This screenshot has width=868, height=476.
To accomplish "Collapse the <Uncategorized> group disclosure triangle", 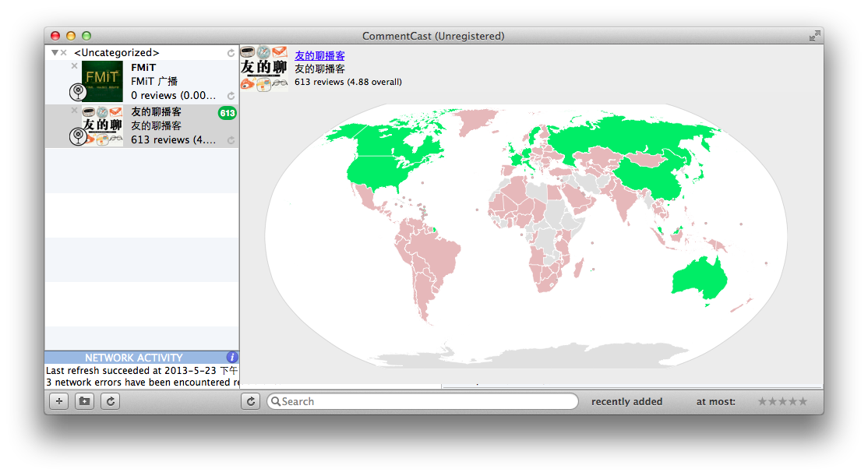I will pyautogui.click(x=55, y=52).
